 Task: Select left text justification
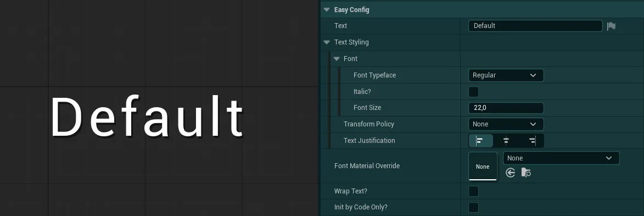[x=480, y=141]
